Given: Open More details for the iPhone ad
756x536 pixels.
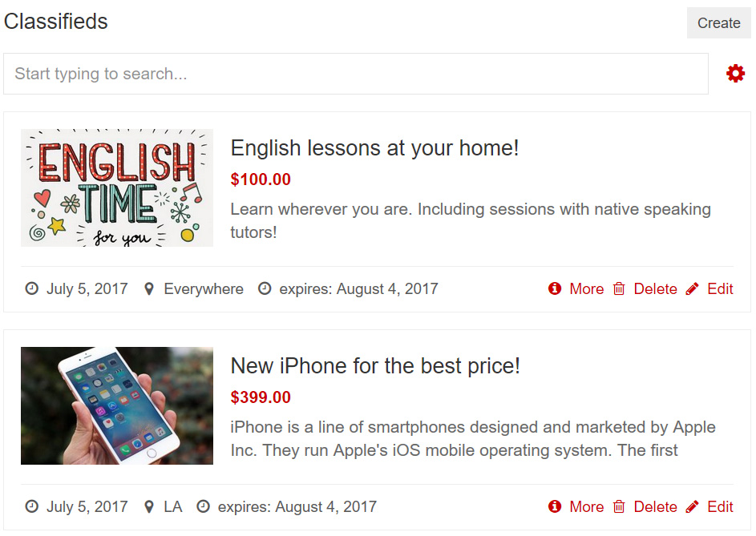Looking at the screenshot, I should tap(586, 506).
